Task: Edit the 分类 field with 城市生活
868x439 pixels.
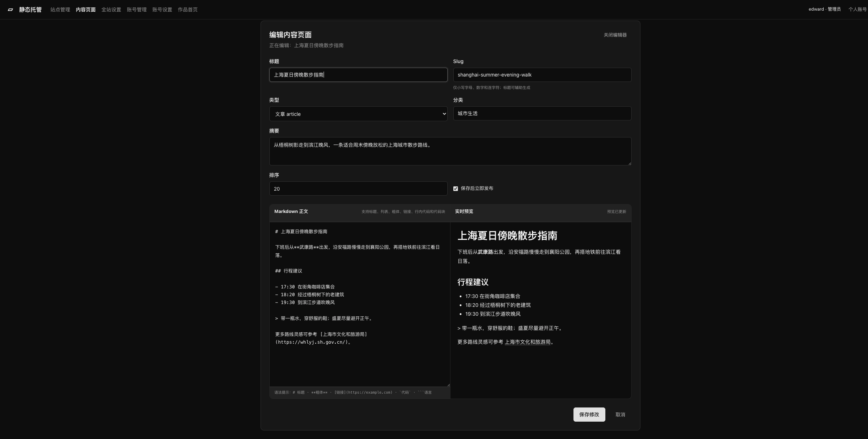Action: tap(542, 113)
